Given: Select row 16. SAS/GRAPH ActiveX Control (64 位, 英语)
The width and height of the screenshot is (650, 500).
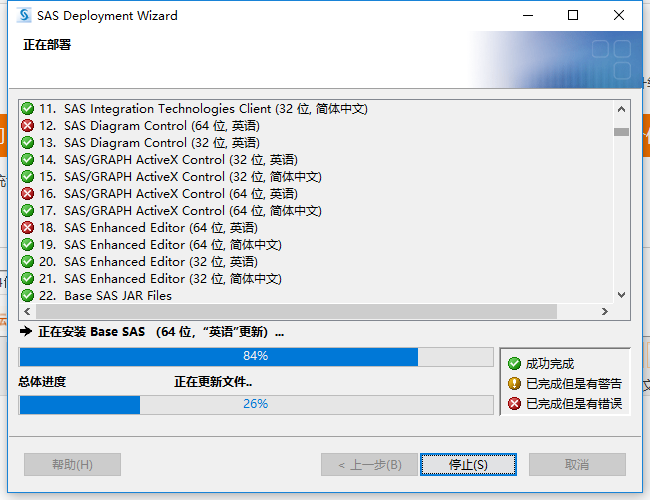Looking at the screenshot, I should [x=316, y=194].
